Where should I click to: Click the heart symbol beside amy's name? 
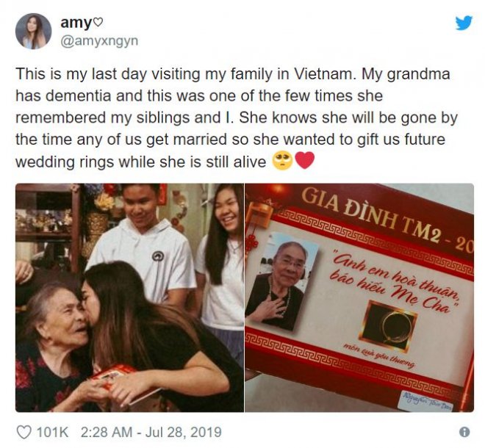click(98, 22)
